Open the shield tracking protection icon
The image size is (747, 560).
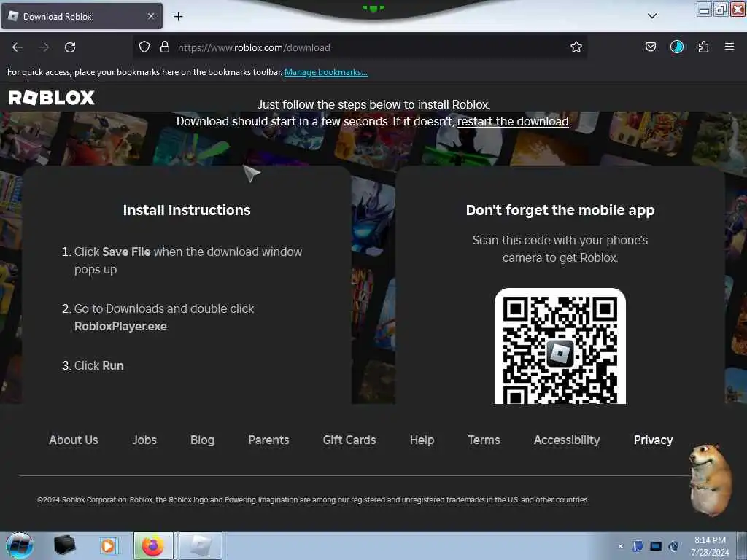[x=144, y=47]
